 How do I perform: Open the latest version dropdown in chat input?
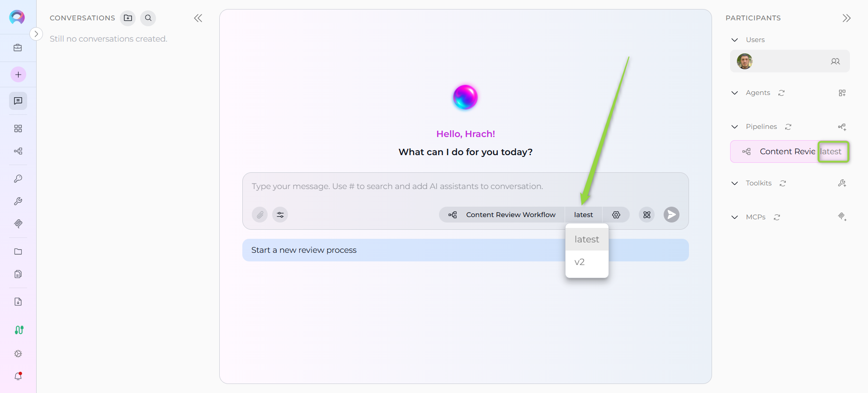coord(583,215)
